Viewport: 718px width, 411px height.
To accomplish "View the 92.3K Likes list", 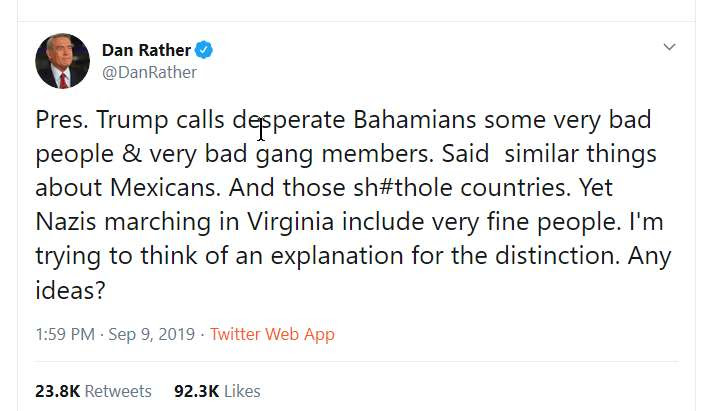I will (x=216, y=391).
